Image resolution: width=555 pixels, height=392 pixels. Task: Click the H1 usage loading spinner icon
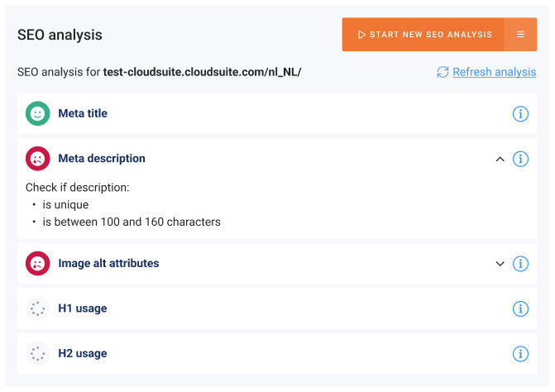[x=37, y=308]
